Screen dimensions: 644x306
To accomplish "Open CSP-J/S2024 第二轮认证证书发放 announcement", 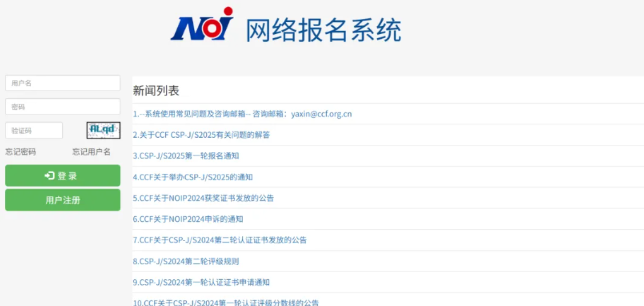I will pos(220,240).
